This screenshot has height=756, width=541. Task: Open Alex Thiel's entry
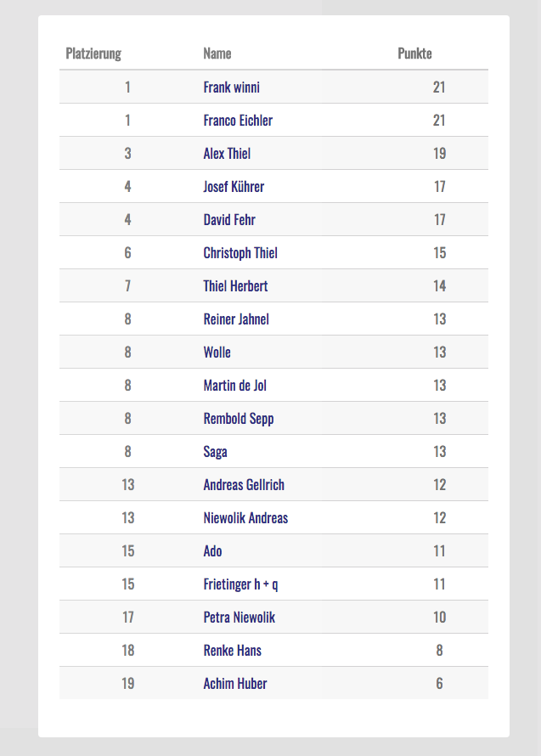pos(227,153)
